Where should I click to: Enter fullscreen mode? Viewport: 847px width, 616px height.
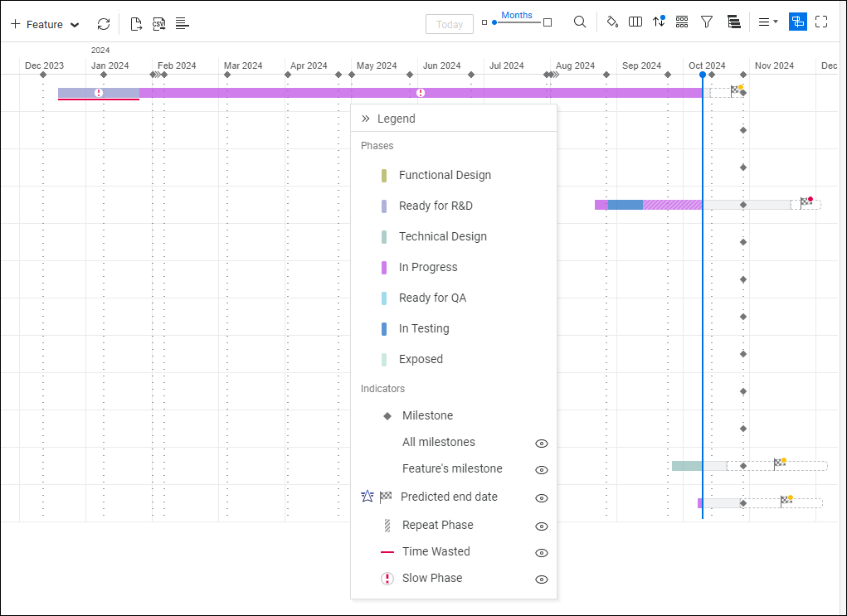coord(822,22)
